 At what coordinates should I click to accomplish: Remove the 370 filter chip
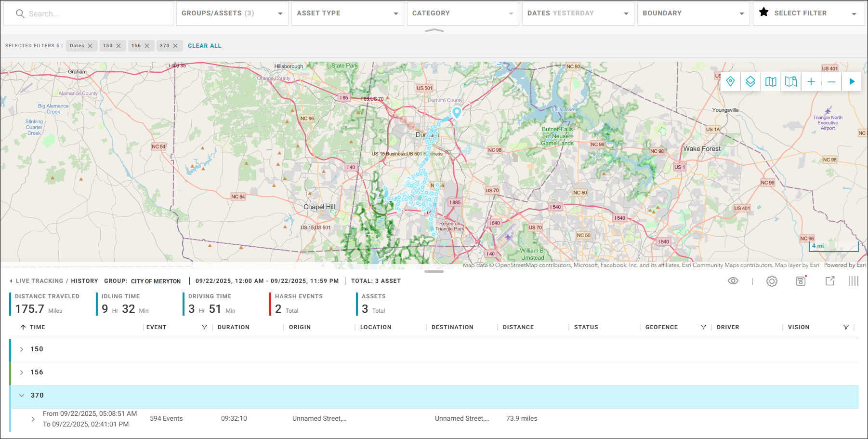[175, 46]
